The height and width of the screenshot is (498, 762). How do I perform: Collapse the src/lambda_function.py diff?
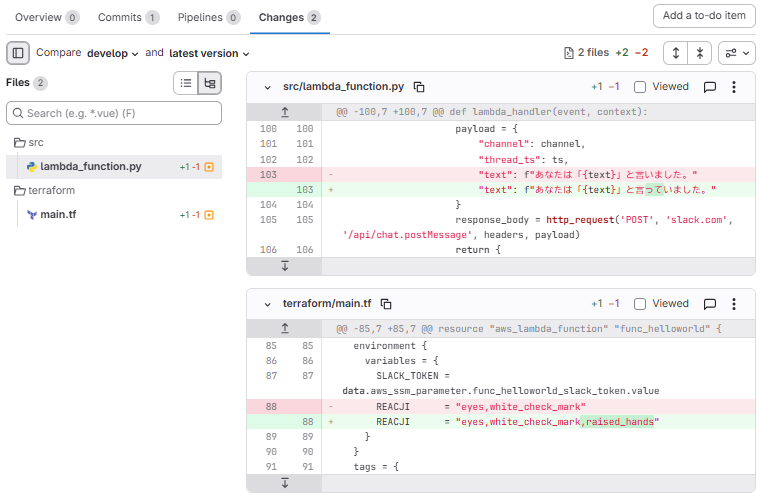click(x=267, y=88)
